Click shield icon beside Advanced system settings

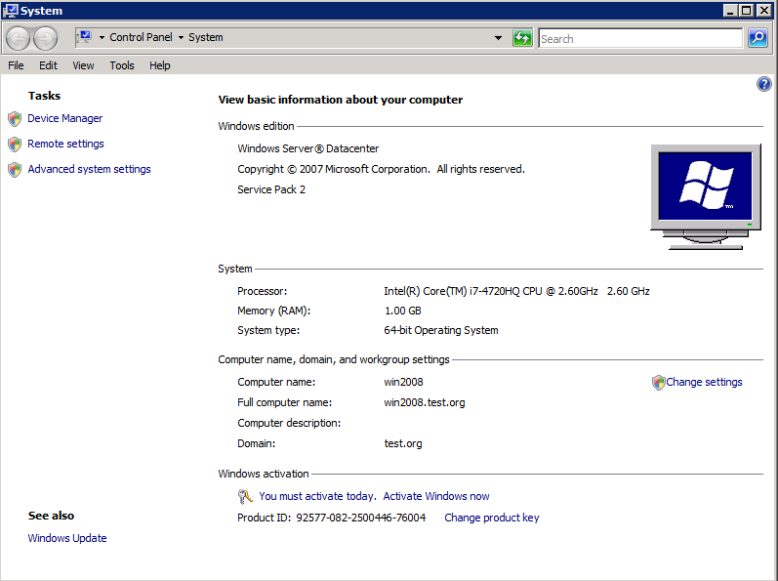coord(15,170)
